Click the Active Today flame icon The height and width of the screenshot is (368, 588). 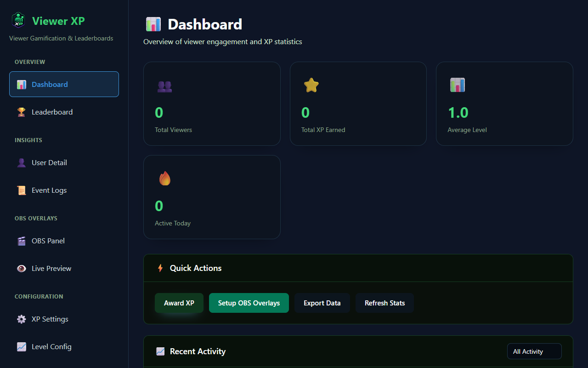(x=165, y=178)
